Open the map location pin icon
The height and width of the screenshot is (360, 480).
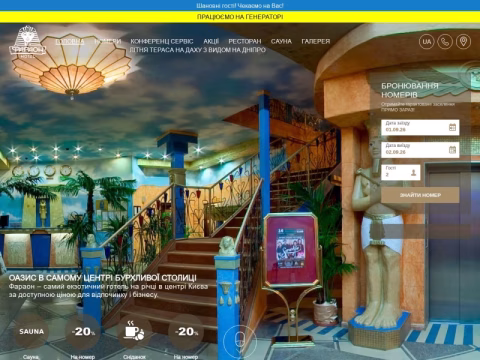463,42
